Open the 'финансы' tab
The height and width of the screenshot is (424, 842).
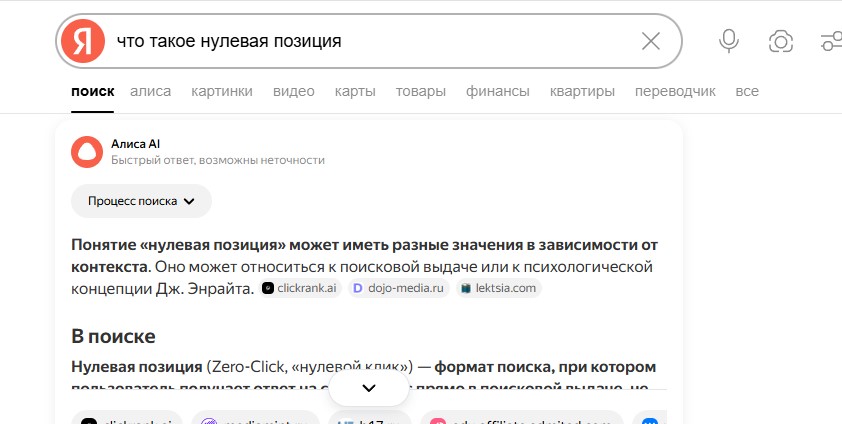click(498, 91)
